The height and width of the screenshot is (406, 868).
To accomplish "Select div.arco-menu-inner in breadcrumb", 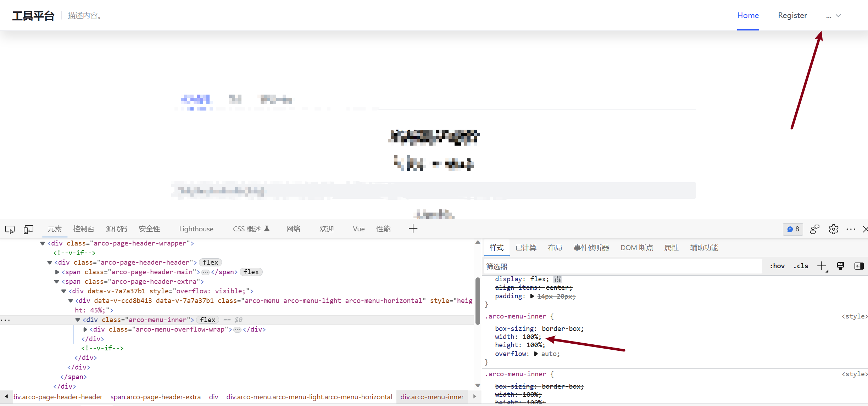I will 432,397.
